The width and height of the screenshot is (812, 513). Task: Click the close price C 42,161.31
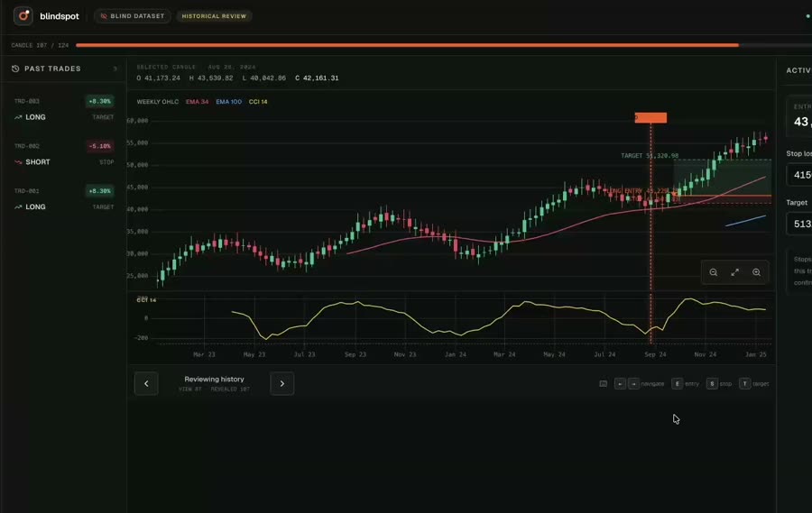click(x=317, y=78)
